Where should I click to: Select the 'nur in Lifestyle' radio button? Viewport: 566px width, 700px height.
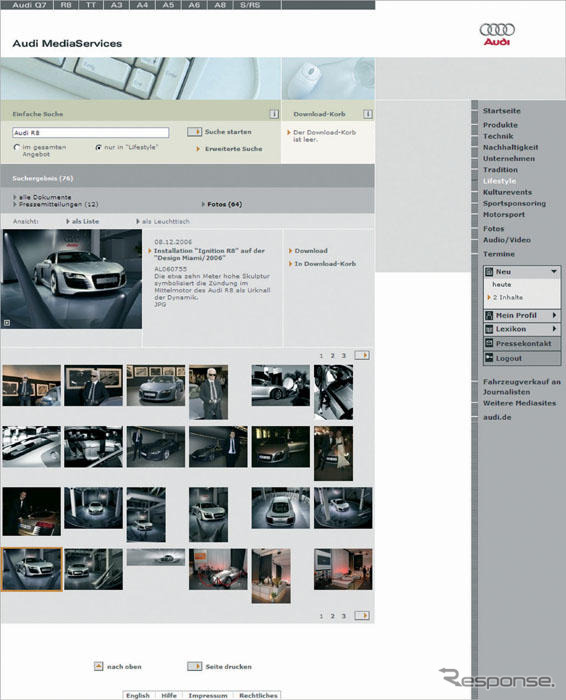(x=99, y=147)
